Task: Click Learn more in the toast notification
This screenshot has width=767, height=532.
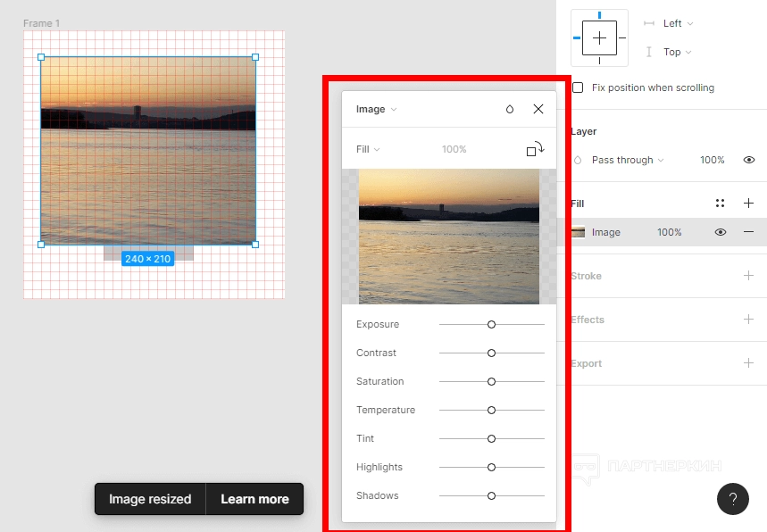Action: (x=254, y=499)
